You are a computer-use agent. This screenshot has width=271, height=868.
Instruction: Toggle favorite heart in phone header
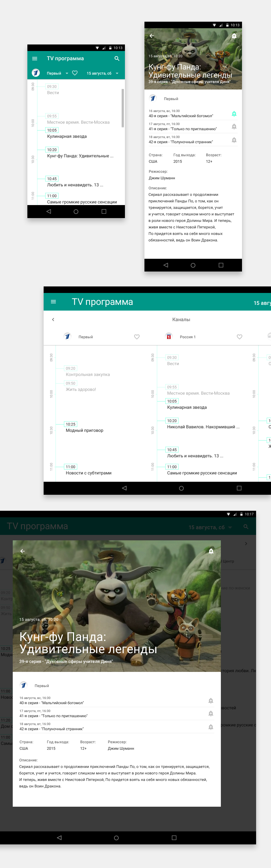pyautogui.click(x=75, y=73)
